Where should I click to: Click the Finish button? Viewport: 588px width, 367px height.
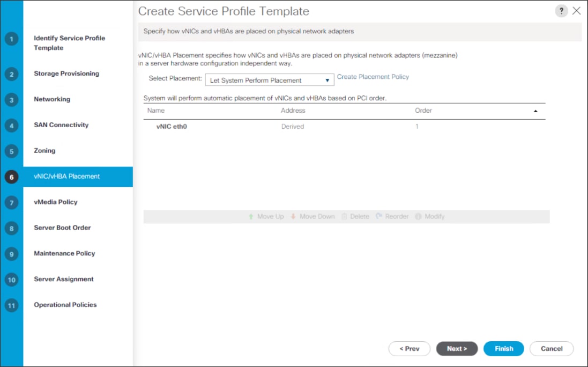[503, 348]
